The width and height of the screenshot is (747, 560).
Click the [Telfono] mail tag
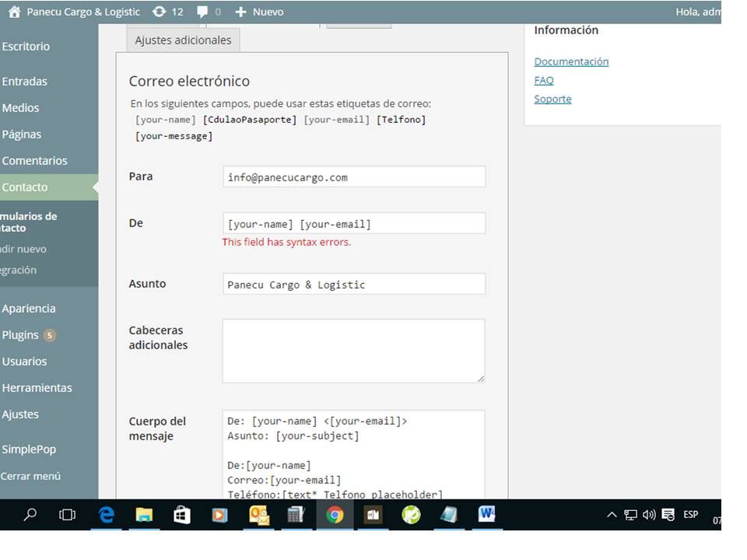[402, 120]
